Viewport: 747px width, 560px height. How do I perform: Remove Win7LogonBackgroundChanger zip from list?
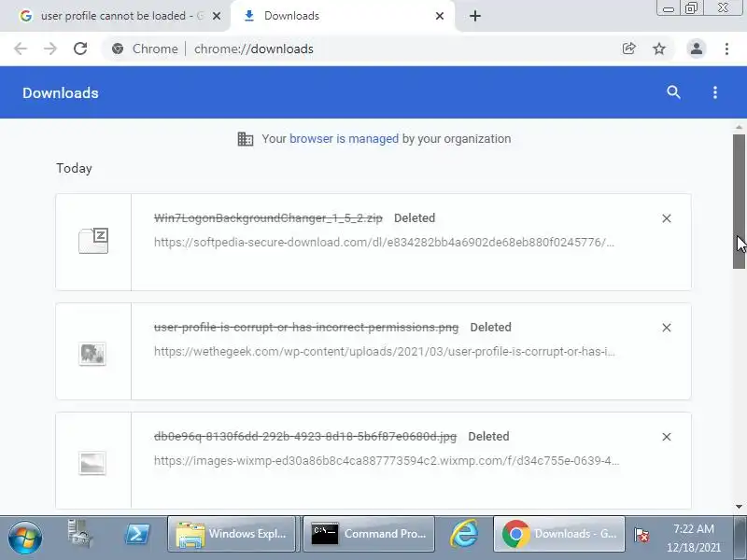667,218
